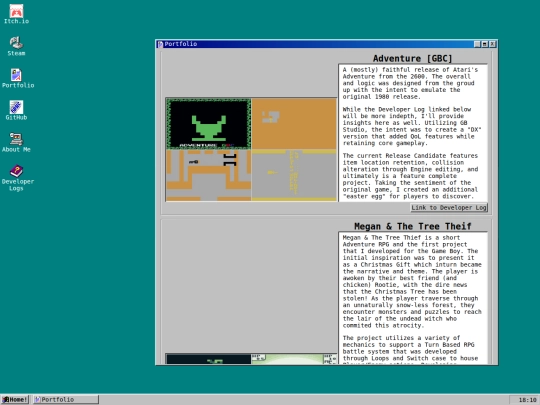Image resolution: width=540 pixels, height=405 pixels.
Task: Open the Portfolio desktop icon
Action: click(18, 78)
